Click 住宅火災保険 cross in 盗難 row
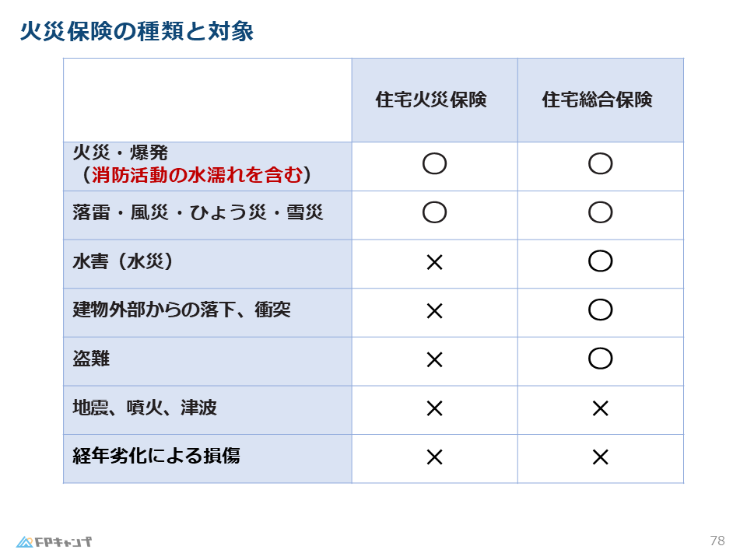This screenshot has height=560, width=747. [x=434, y=359]
